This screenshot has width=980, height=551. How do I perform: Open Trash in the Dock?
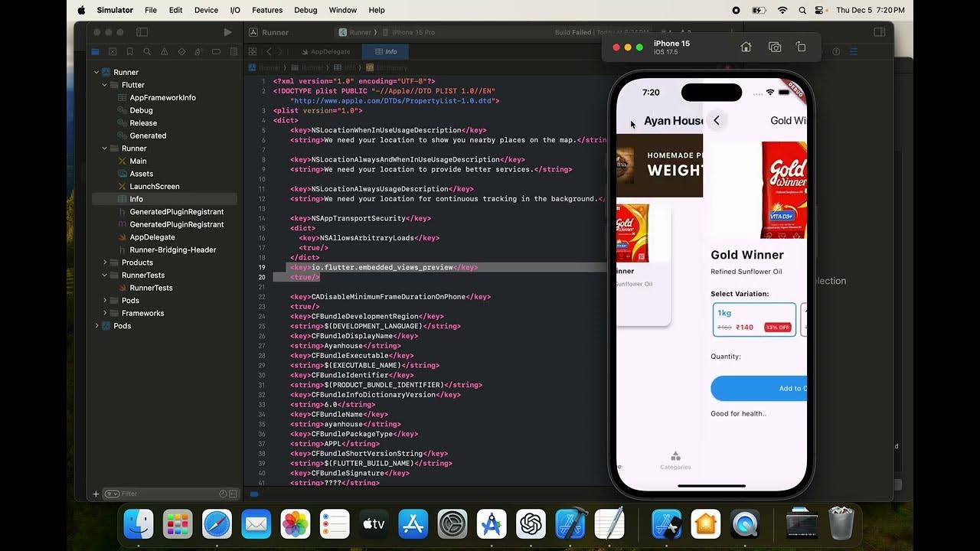(x=841, y=524)
